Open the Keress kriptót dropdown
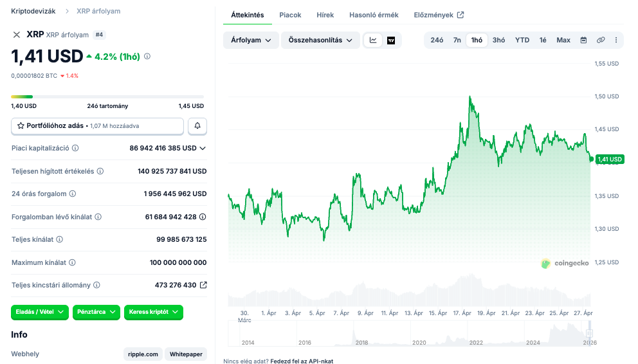 154,312
